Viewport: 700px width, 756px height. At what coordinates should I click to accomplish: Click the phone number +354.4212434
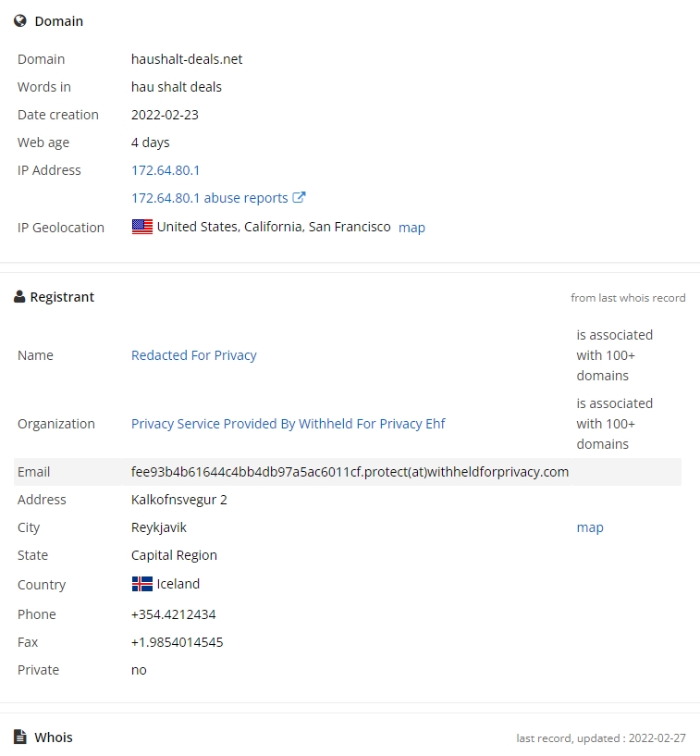(174, 614)
